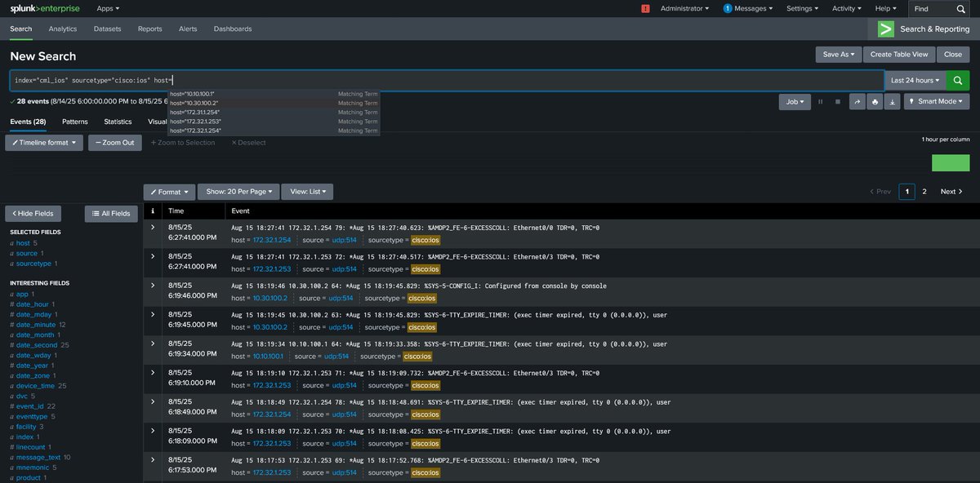This screenshot has height=483, width=980.
Task: Select host="172.32.1.253" autocomplete suggestion
Action: click(274, 121)
